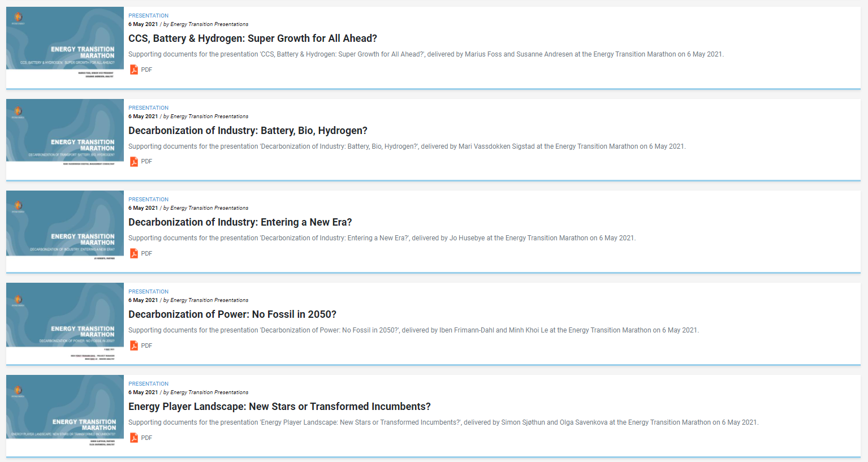Open the CCS, Battery & Hydrogen title link
Image resolution: width=868 pixels, height=462 pixels.
tap(253, 38)
